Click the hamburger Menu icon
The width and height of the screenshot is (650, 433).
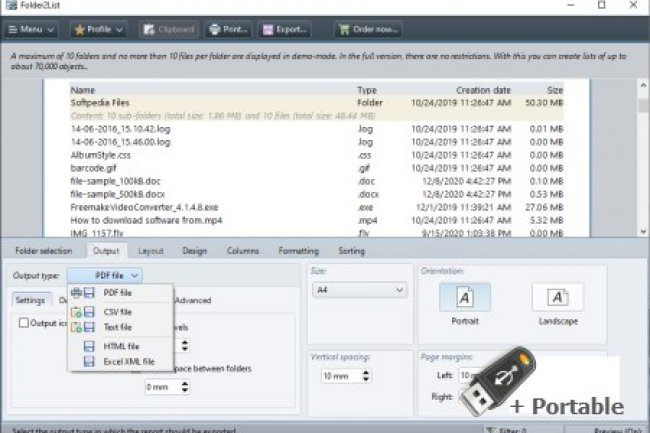click(x=12, y=29)
